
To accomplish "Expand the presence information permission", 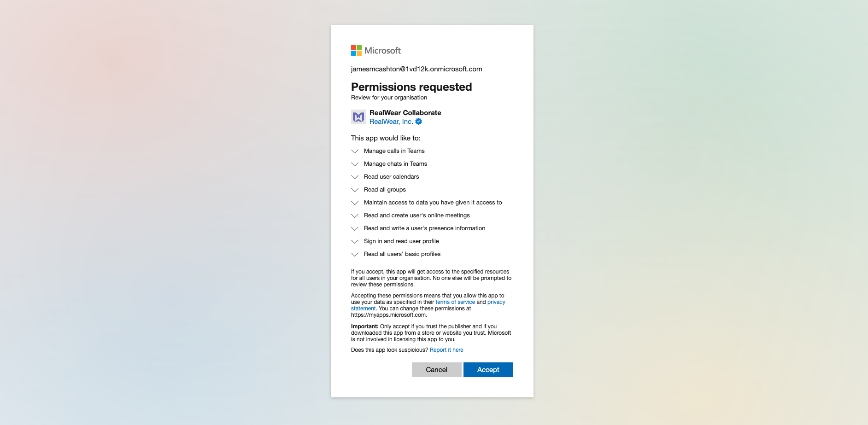I will tap(355, 228).
